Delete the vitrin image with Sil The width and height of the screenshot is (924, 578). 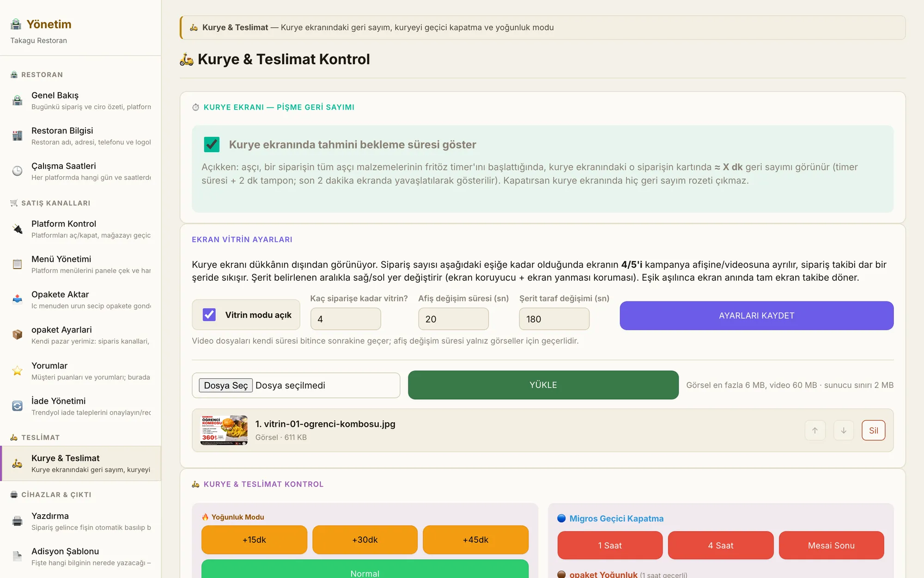pos(873,430)
